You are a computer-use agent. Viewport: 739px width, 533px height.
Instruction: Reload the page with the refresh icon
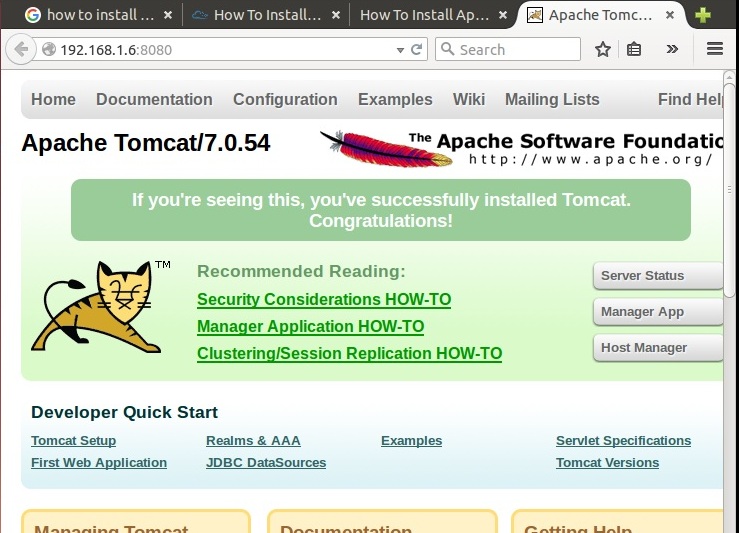(x=416, y=49)
